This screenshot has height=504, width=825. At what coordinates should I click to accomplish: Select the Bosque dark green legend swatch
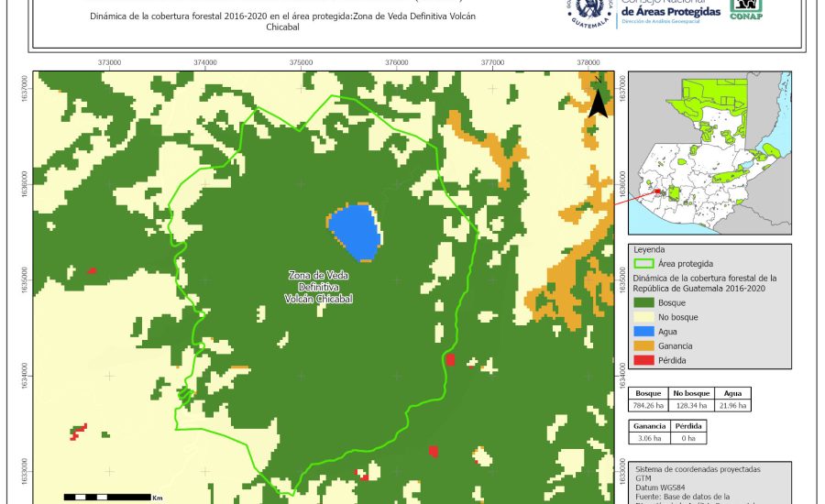(x=643, y=301)
